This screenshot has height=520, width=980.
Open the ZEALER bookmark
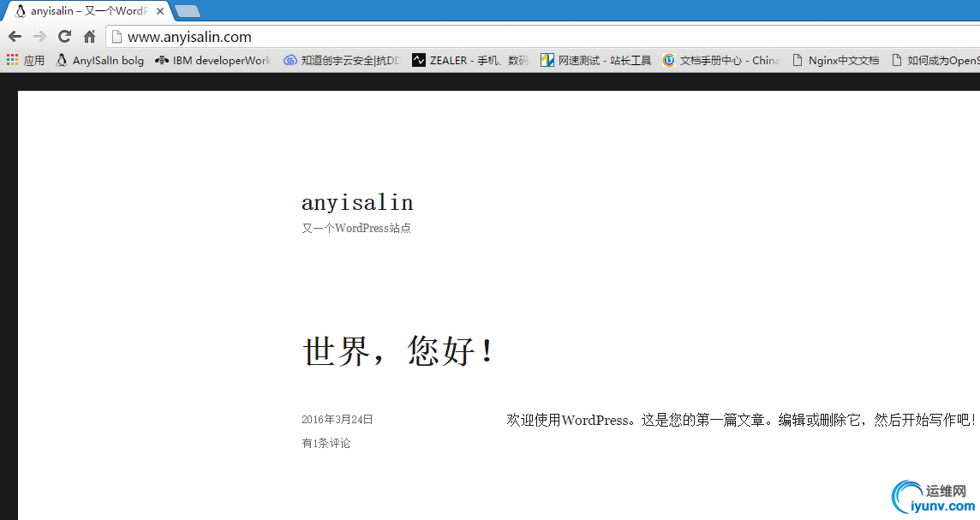[x=470, y=60]
